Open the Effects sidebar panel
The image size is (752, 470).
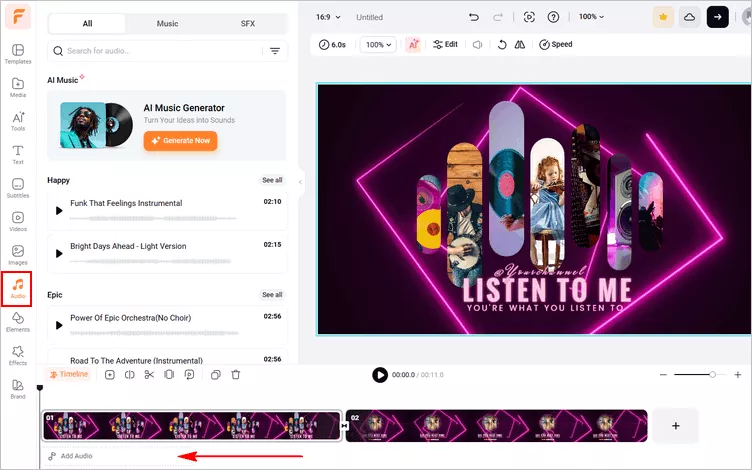(17, 356)
